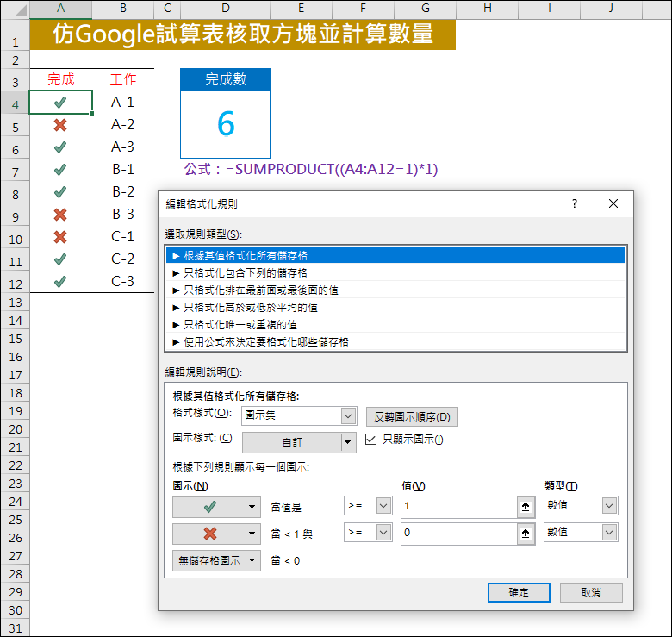
Task: Click the value field containing 0
Action: coord(459,534)
